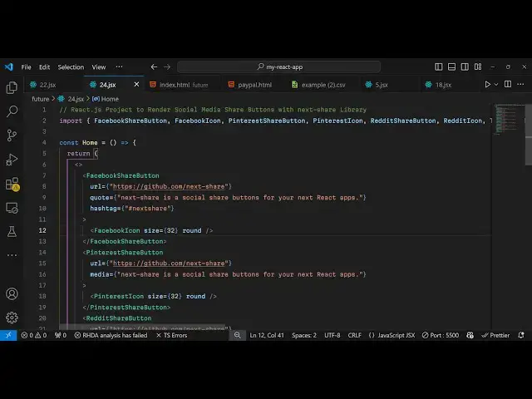This screenshot has height=399, width=532.
Task: Switch to the 5.jsx tab
Action: point(382,85)
